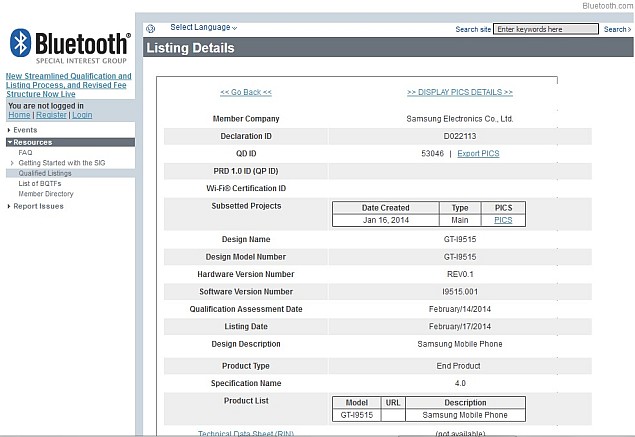635x437 pixels.
Task: Expand Getting Started with the SIG
Action: (x=61, y=162)
